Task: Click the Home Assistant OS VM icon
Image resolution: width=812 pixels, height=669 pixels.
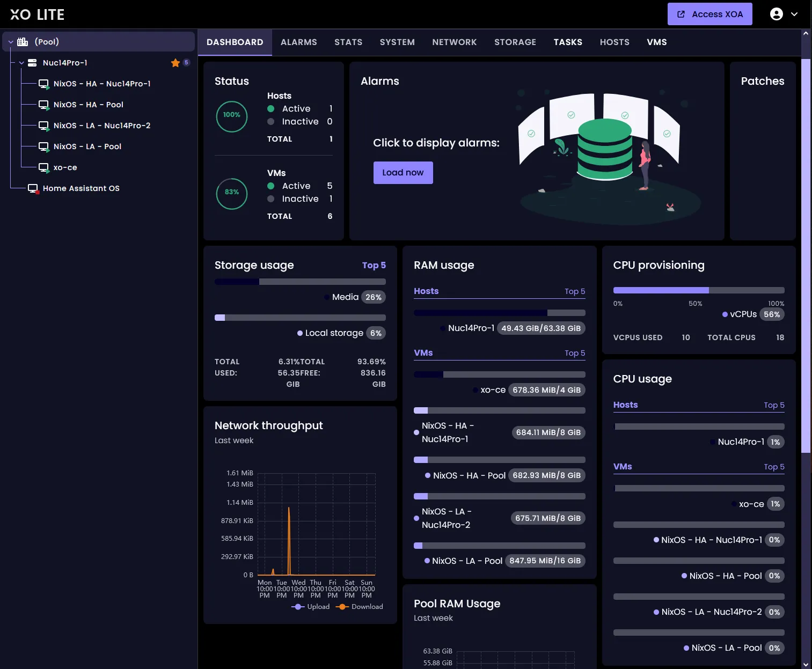Action: (x=33, y=188)
